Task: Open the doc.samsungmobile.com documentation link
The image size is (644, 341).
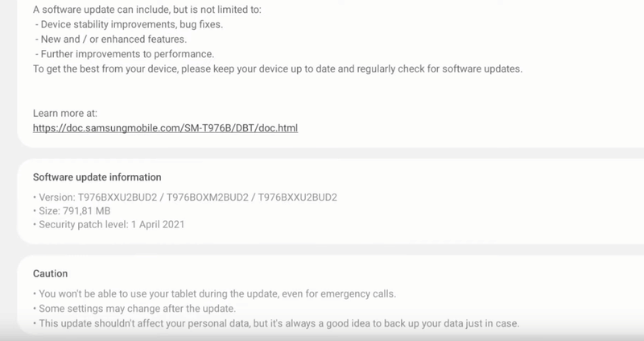Action: pos(165,127)
